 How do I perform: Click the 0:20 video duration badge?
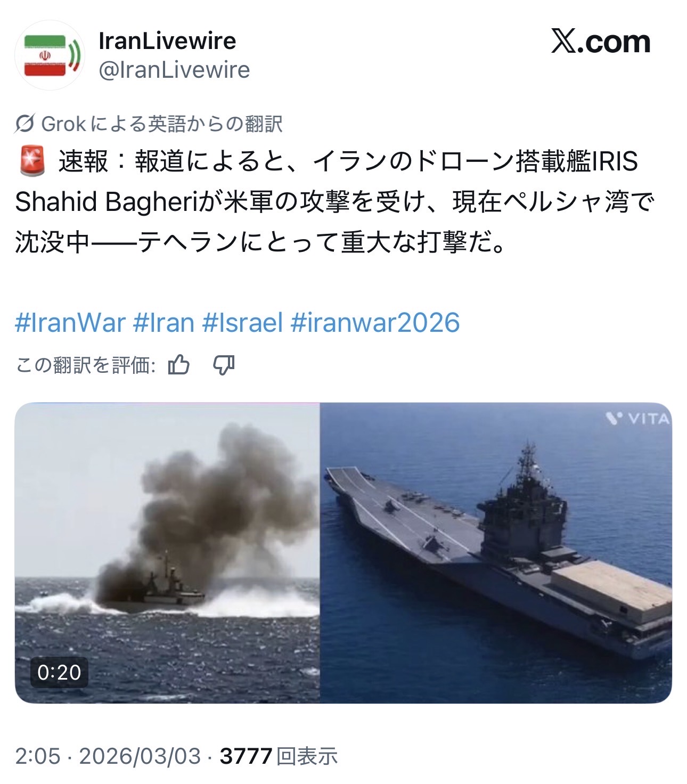pyautogui.click(x=59, y=672)
